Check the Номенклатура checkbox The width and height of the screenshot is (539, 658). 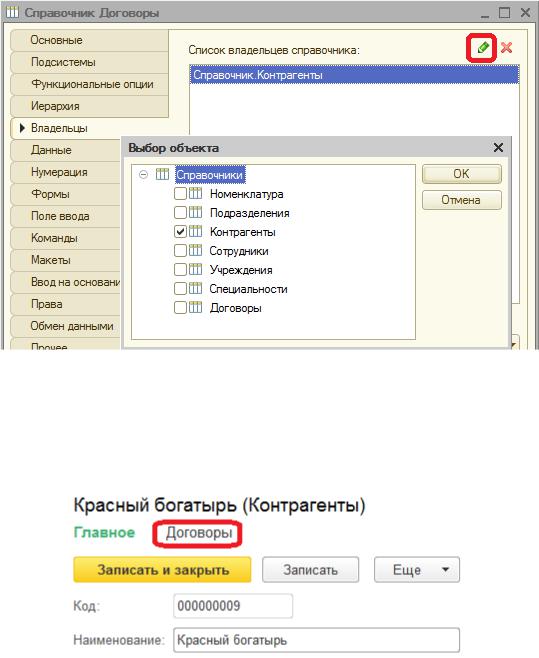coord(180,193)
